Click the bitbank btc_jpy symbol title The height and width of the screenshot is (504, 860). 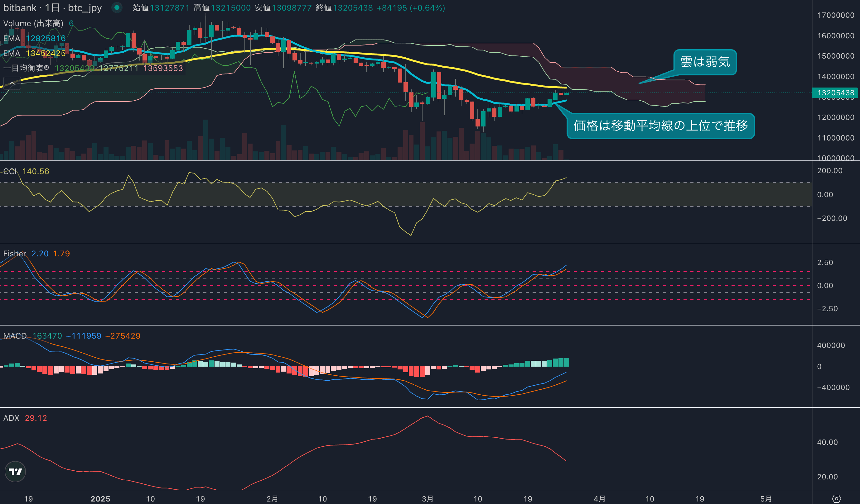click(x=52, y=8)
